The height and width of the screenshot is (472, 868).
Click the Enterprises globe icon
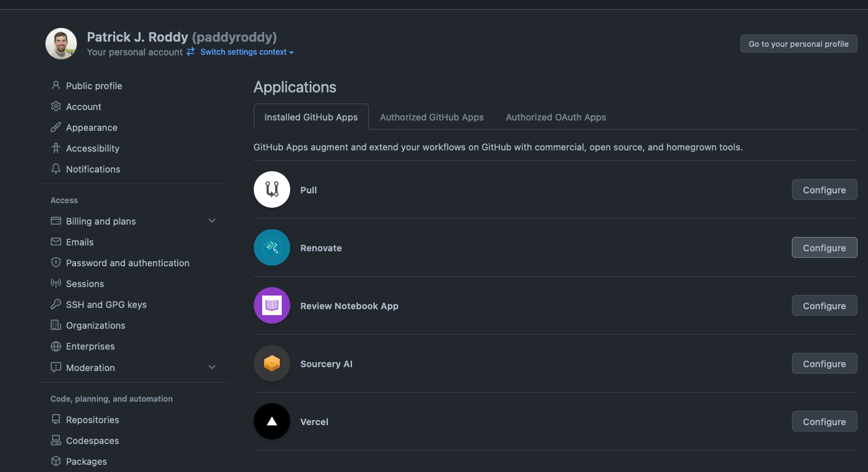pyautogui.click(x=56, y=346)
